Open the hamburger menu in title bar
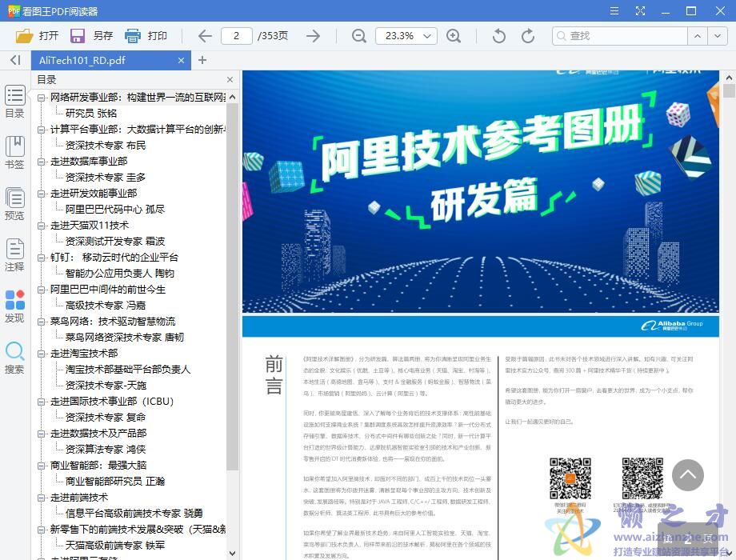Image resolution: width=736 pixels, height=560 pixels. [614, 10]
